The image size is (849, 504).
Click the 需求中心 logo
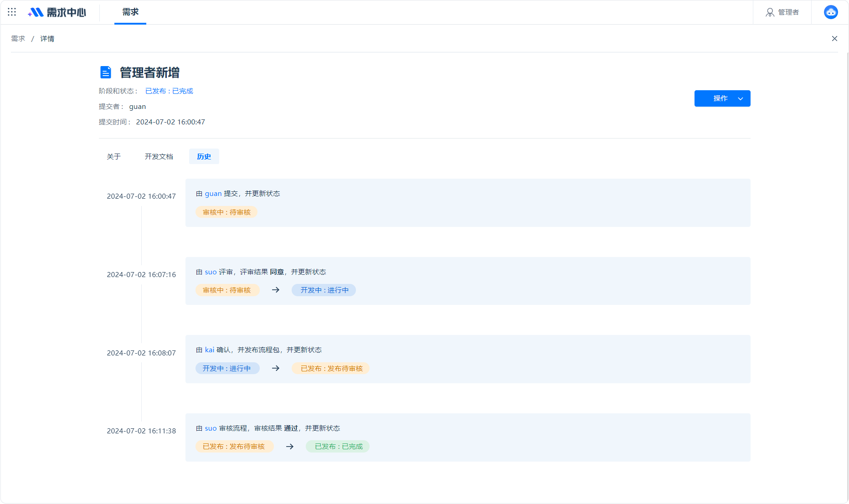tap(57, 12)
